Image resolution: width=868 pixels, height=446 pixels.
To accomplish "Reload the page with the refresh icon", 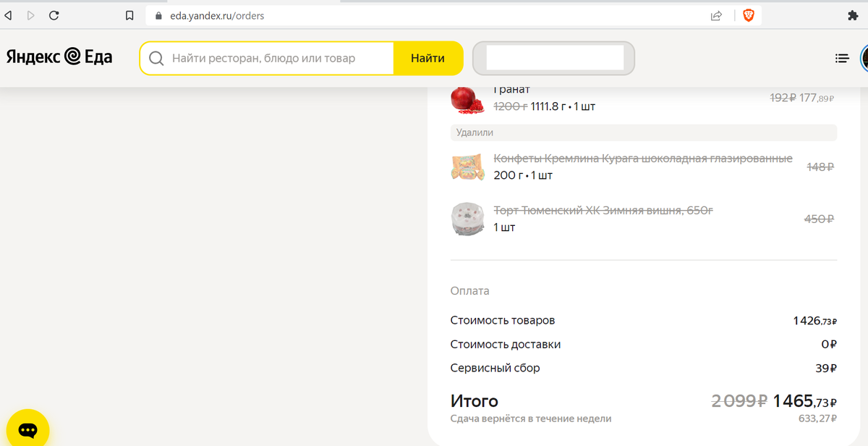I will tap(54, 15).
